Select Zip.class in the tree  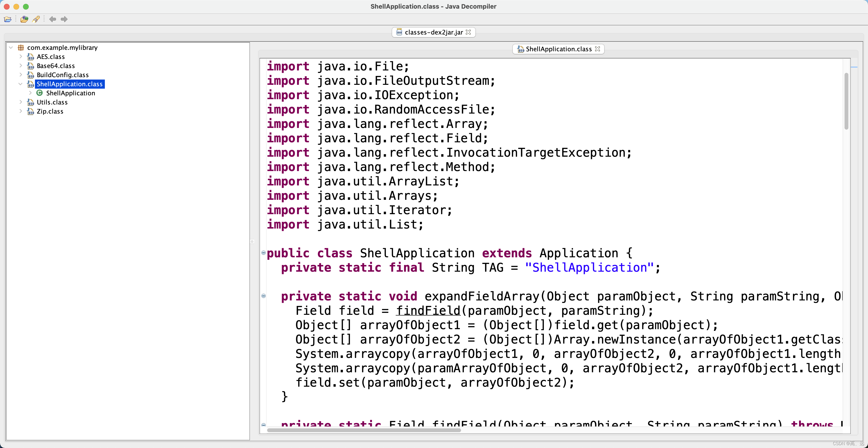(50, 111)
